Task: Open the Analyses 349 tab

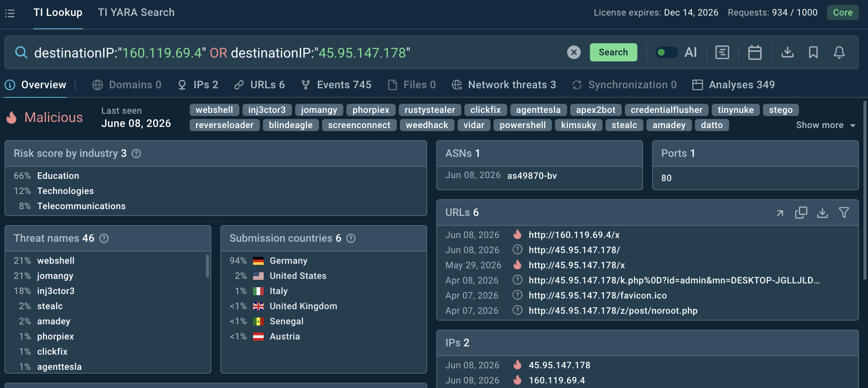Action: [734, 85]
